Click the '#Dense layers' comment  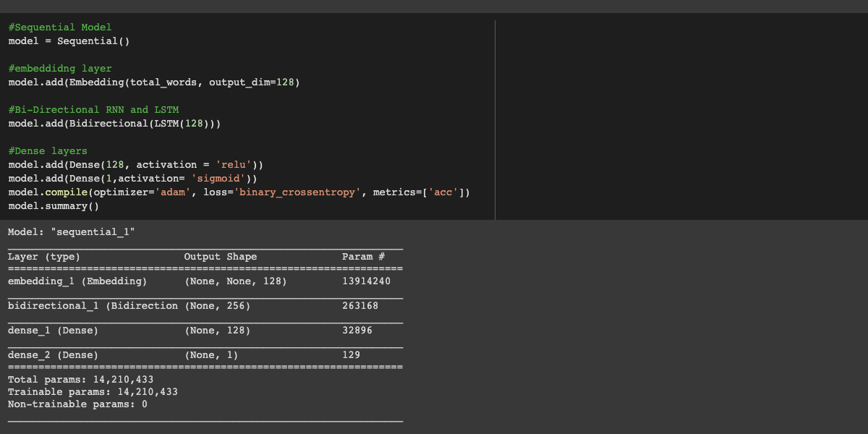pyautogui.click(x=48, y=151)
